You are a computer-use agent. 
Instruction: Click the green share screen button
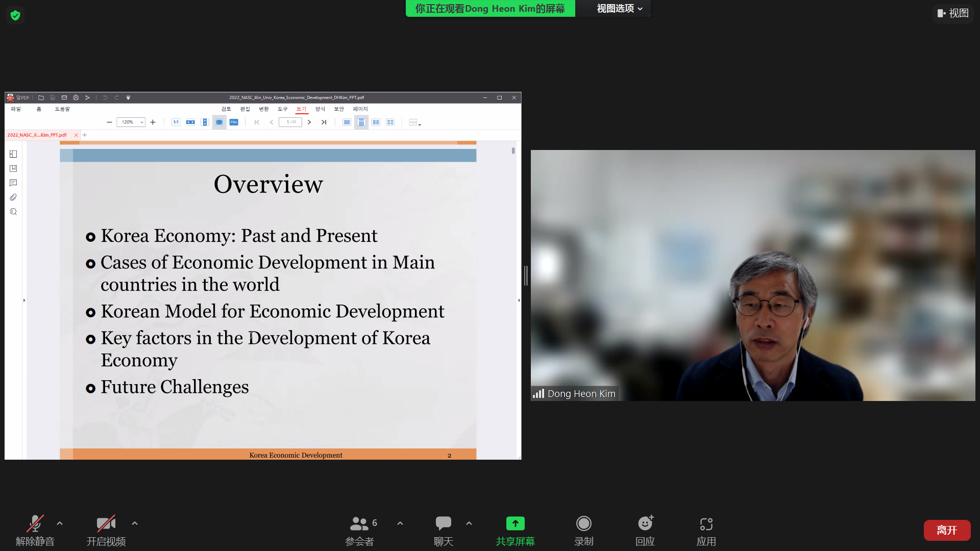(515, 523)
